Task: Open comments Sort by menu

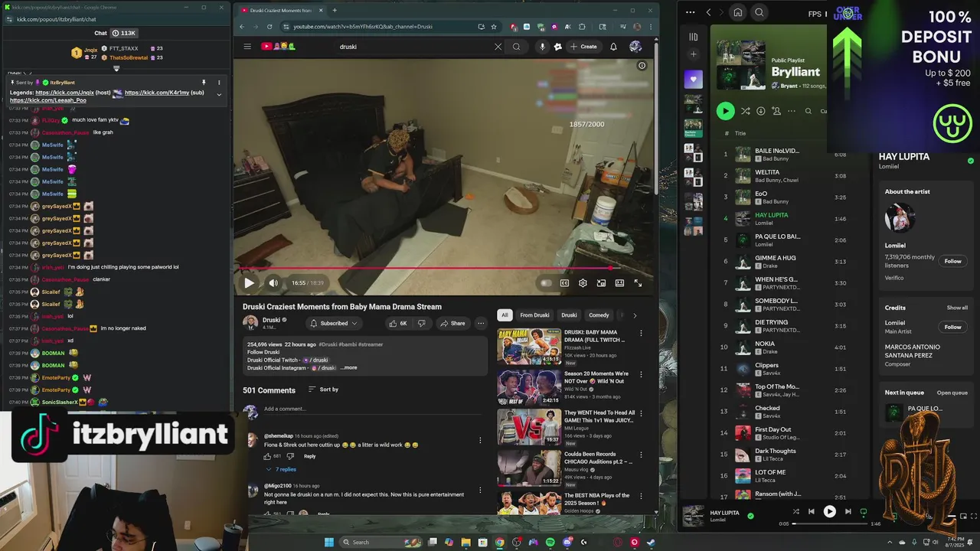Action: point(323,390)
